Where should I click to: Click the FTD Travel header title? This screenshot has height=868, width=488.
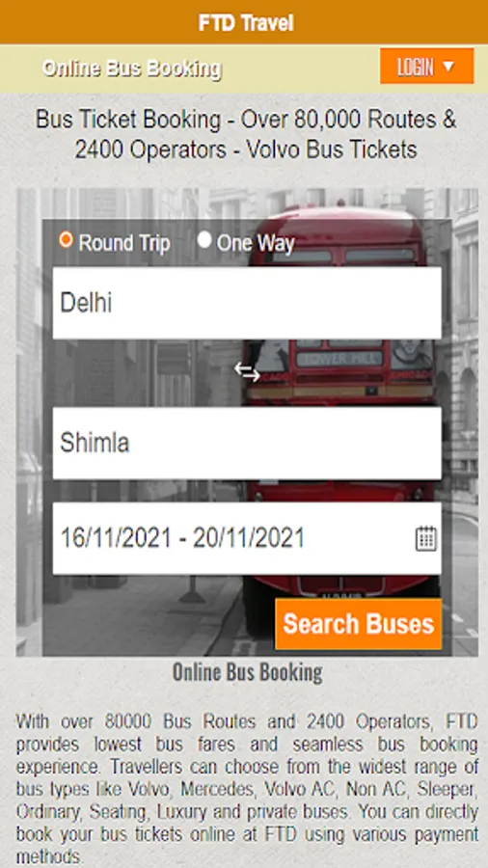[246, 23]
